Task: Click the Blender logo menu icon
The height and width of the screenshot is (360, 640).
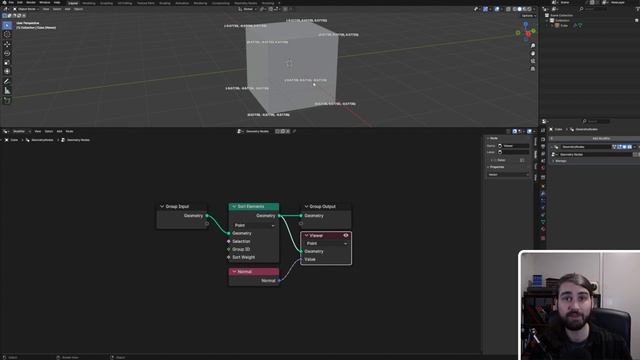Action: click(4, 2)
